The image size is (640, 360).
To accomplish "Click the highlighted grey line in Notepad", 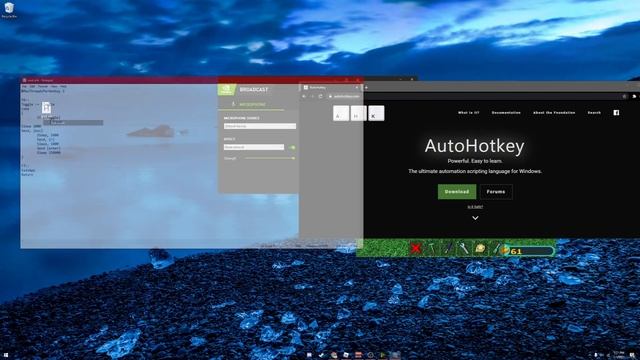I will [x=73, y=122].
